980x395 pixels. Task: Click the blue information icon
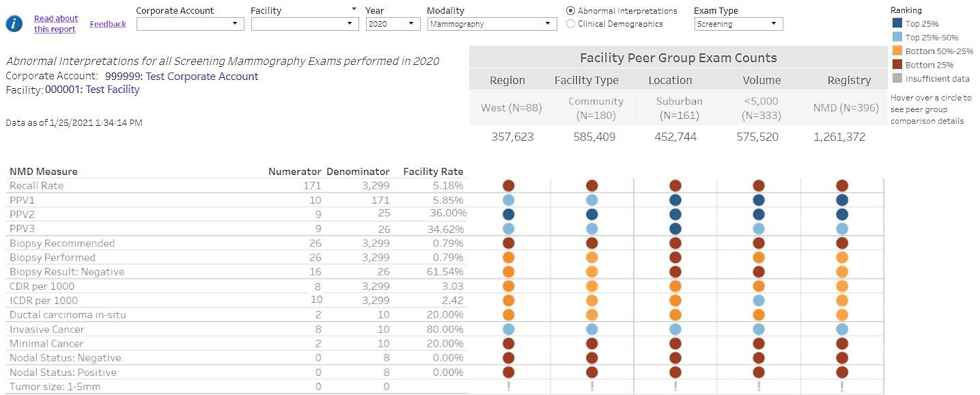(14, 24)
